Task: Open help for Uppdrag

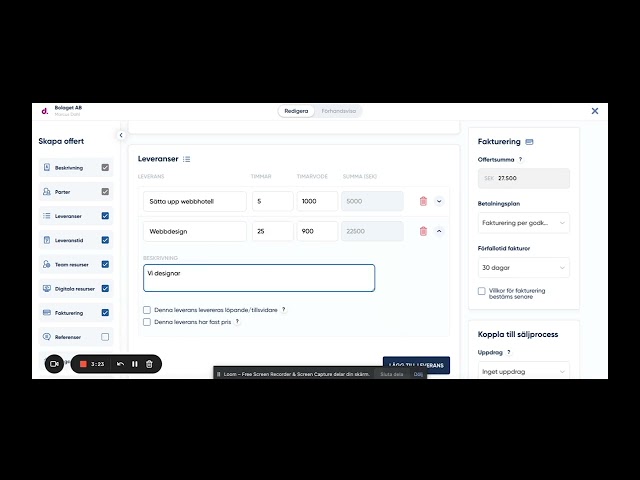Action: coord(509,352)
